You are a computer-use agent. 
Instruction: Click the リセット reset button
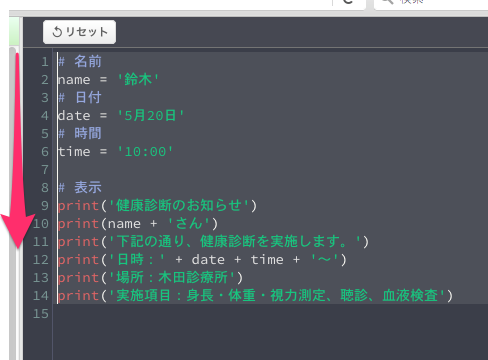[79, 32]
